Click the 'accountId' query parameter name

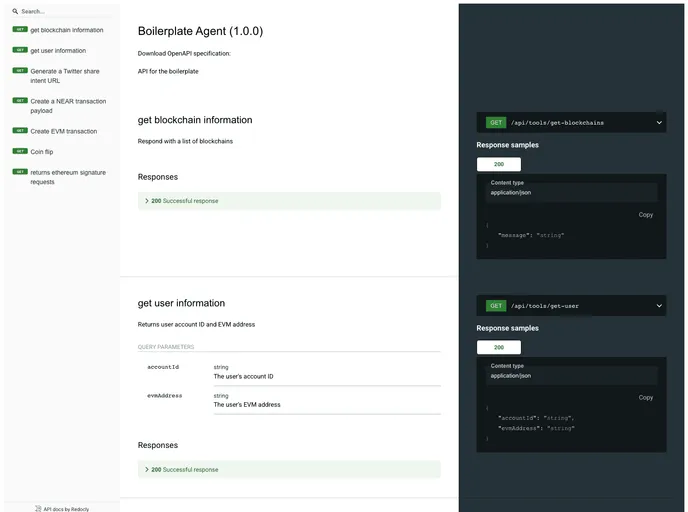coord(163,367)
